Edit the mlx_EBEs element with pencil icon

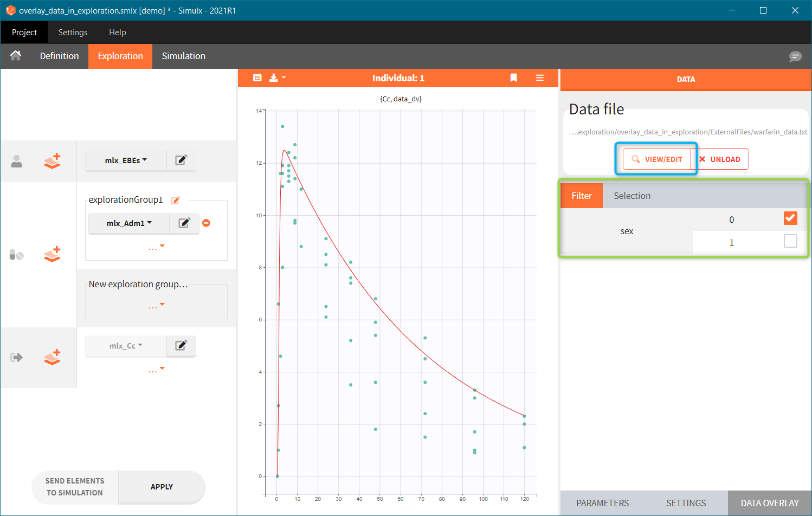click(181, 160)
